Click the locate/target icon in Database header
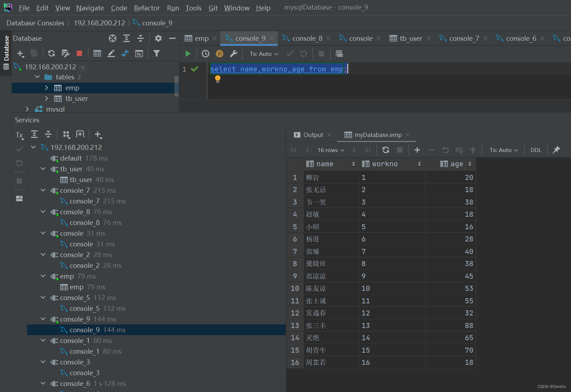This screenshot has width=571, height=392. point(113,38)
